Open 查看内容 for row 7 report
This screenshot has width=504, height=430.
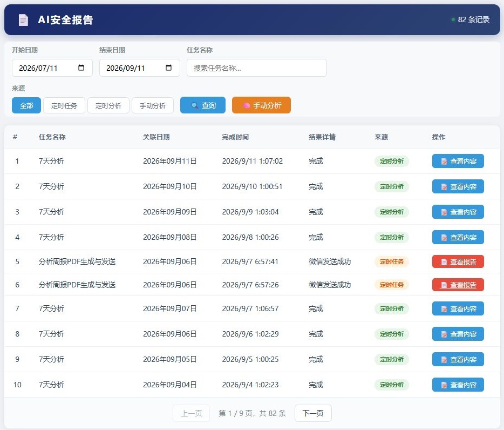(x=458, y=308)
